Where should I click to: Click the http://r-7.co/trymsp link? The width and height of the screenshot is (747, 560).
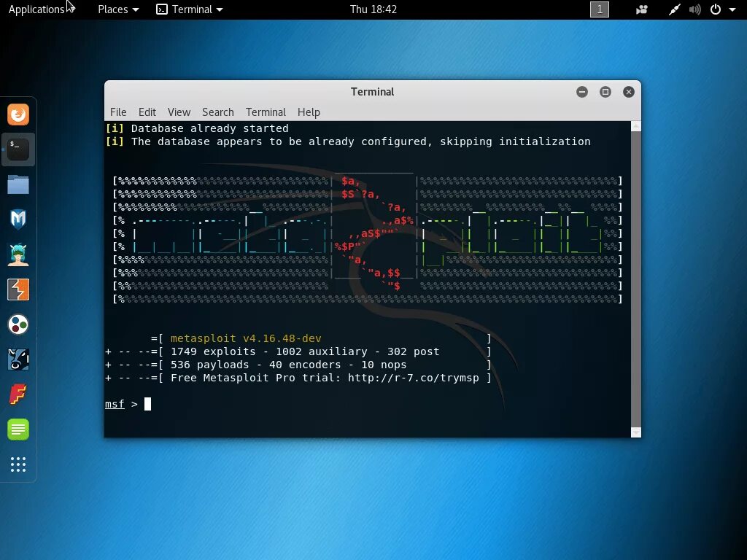[413, 378]
